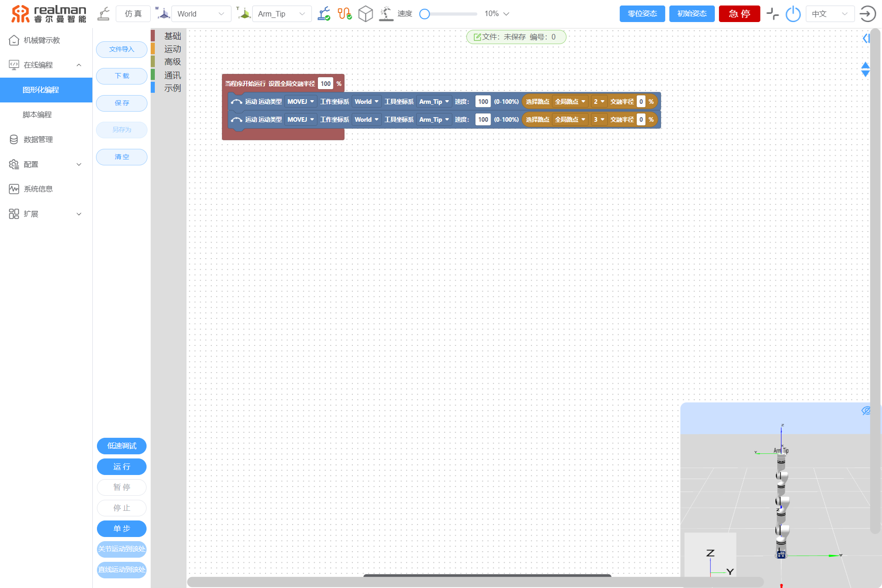The height and width of the screenshot is (588, 882).
Task: Click the 运行 run button
Action: coord(122,467)
